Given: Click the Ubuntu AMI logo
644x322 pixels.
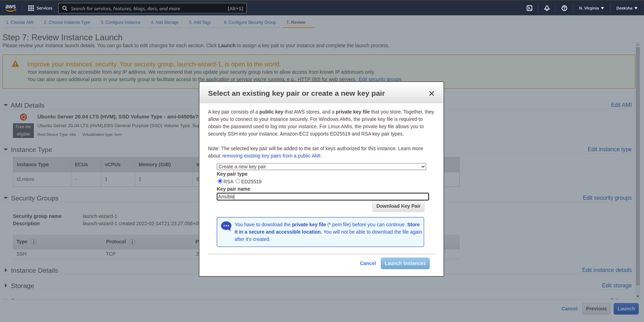Looking at the screenshot, I should [x=23, y=117].
